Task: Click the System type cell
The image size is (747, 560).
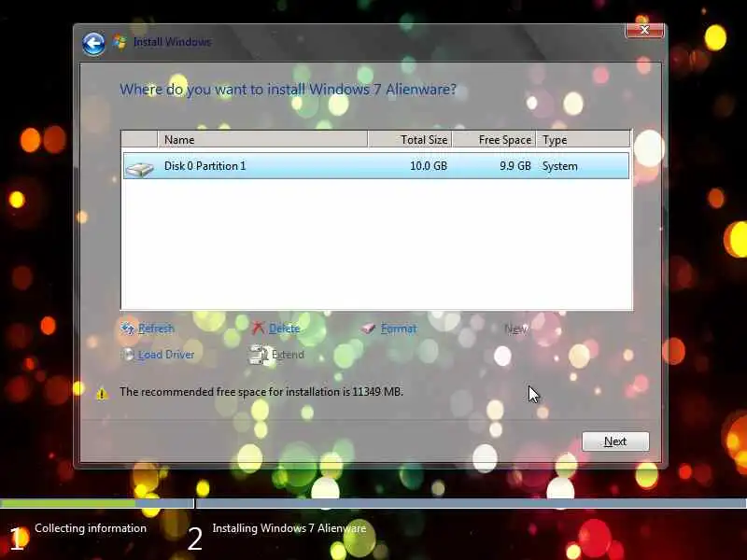Action: pos(559,166)
